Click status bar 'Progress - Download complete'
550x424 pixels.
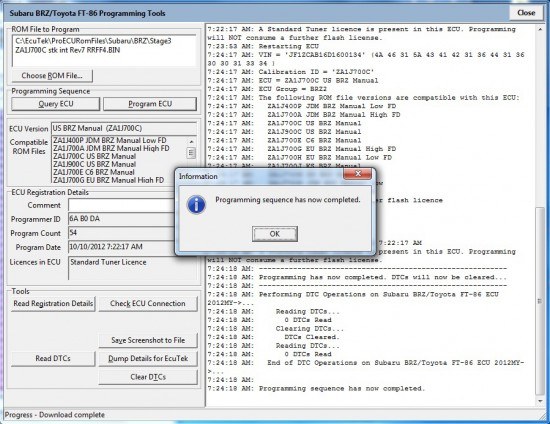[x=55, y=415]
